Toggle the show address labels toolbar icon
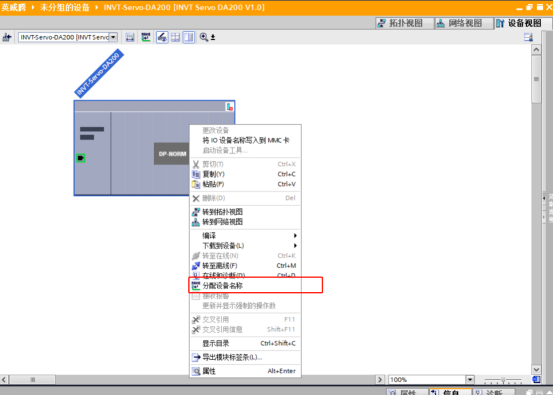The image size is (554, 396). point(162,37)
